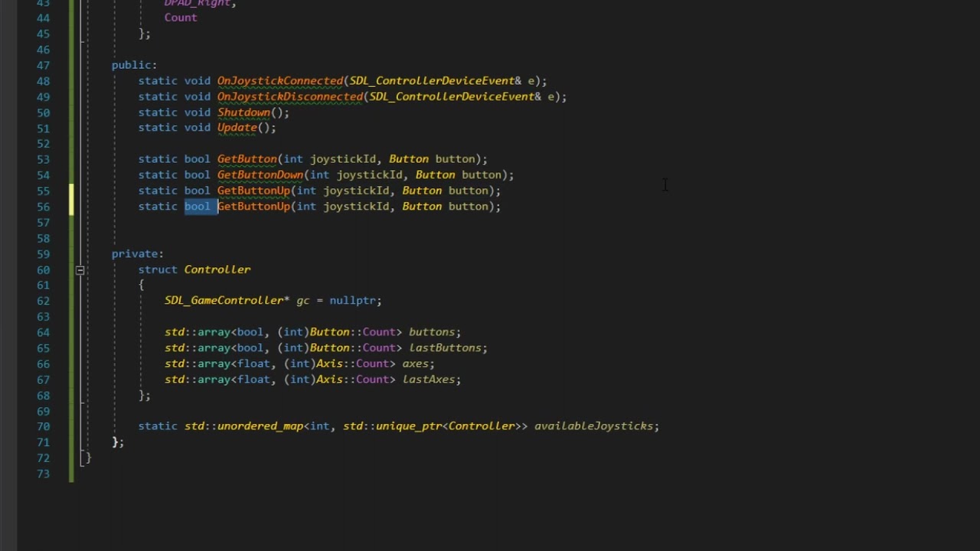Place cursor on OnJoystickConnected function name
The height and width of the screenshot is (551, 980).
tap(280, 81)
